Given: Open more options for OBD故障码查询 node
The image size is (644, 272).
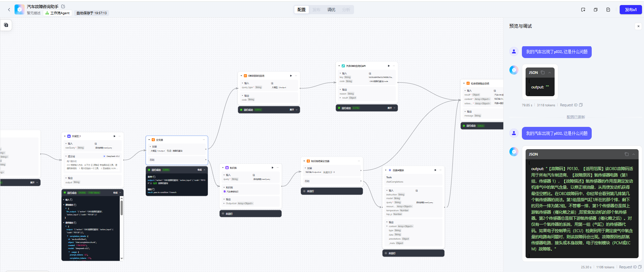Looking at the screenshot, I should click(x=296, y=76).
